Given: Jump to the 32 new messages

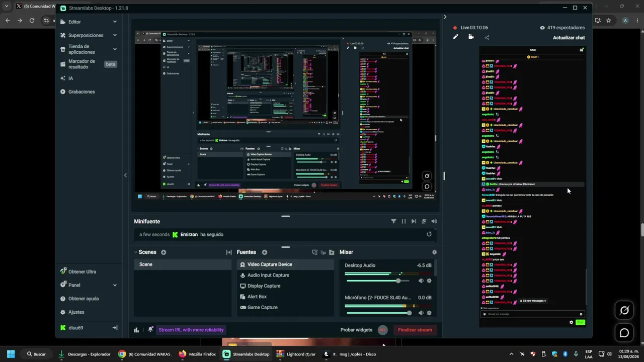Looking at the screenshot, I should click(x=533, y=301).
